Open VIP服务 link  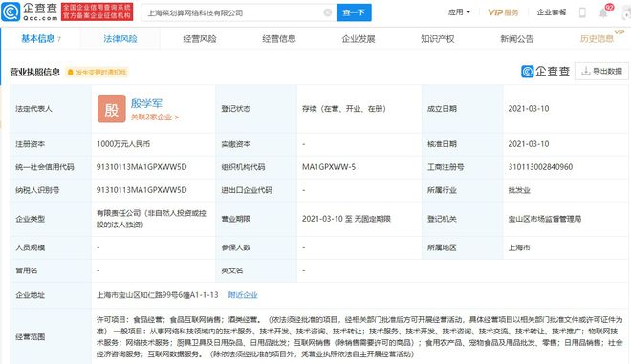pos(503,12)
